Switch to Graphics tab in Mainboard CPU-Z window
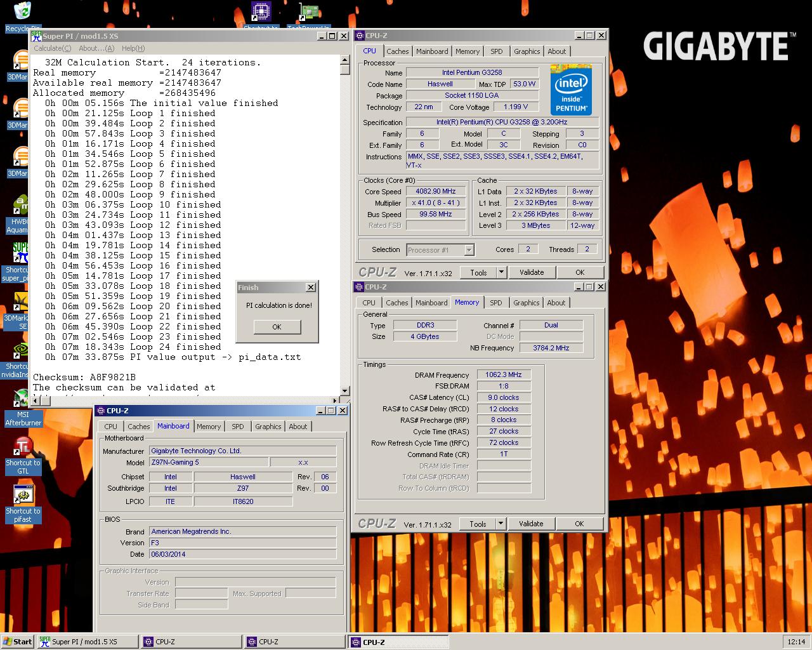The width and height of the screenshot is (812, 650). click(268, 427)
